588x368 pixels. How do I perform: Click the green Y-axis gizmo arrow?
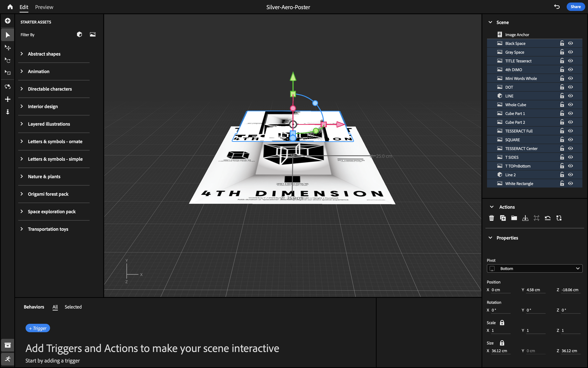coord(293,77)
